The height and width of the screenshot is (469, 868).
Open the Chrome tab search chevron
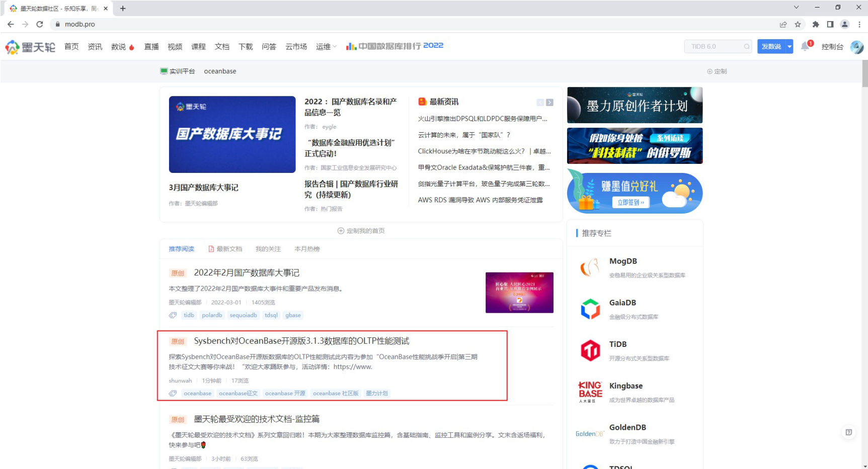[796, 8]
